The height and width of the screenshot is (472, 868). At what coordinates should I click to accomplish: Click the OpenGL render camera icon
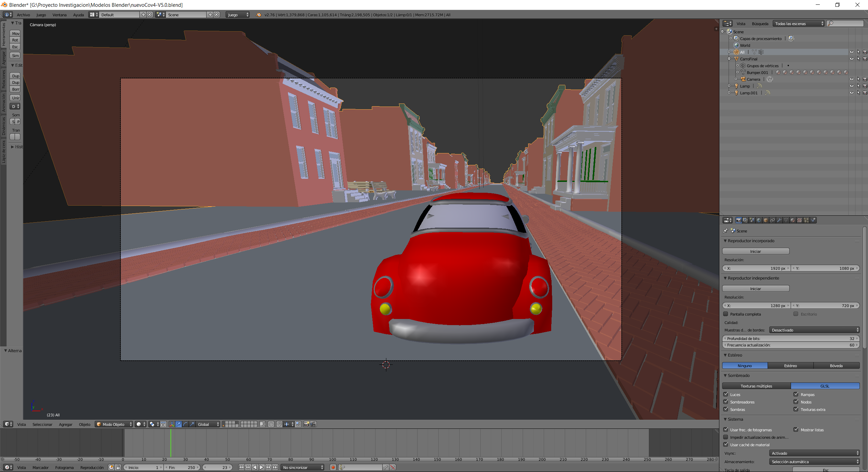coord(306,424)
